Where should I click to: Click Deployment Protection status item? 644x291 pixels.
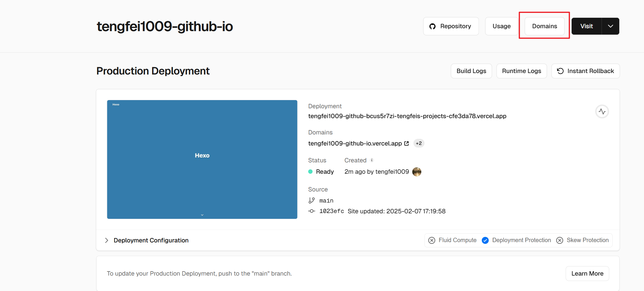click(x=516, y=240)
